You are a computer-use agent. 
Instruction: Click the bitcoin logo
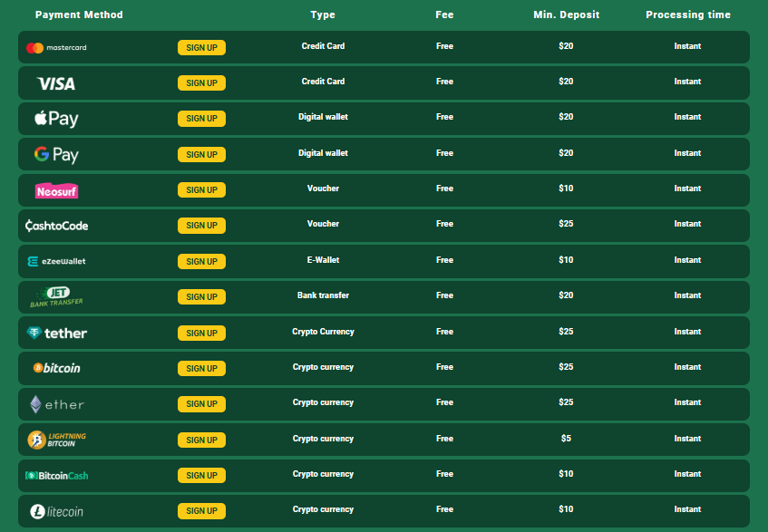click(x=56, y=368)
